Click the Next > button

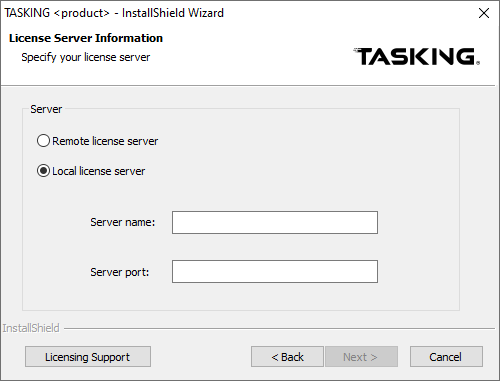[x=361, y=357]
